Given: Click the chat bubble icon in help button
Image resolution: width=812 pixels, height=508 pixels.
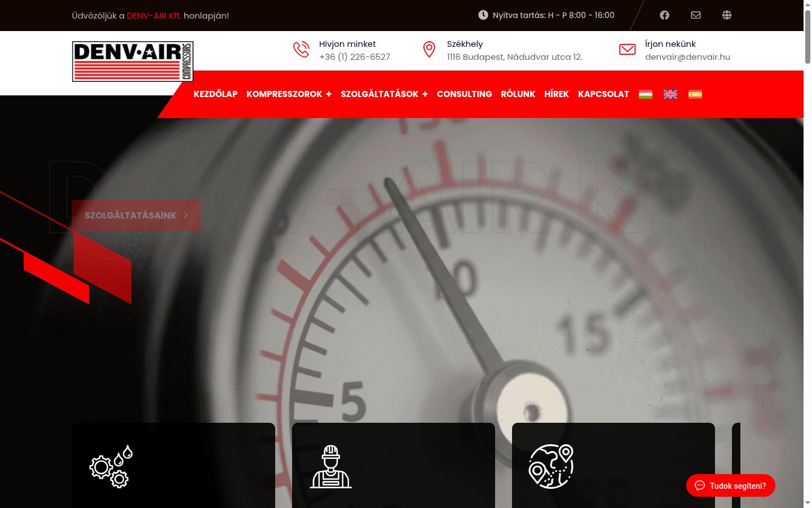Looking at the screenshot, I should (700, 485).
